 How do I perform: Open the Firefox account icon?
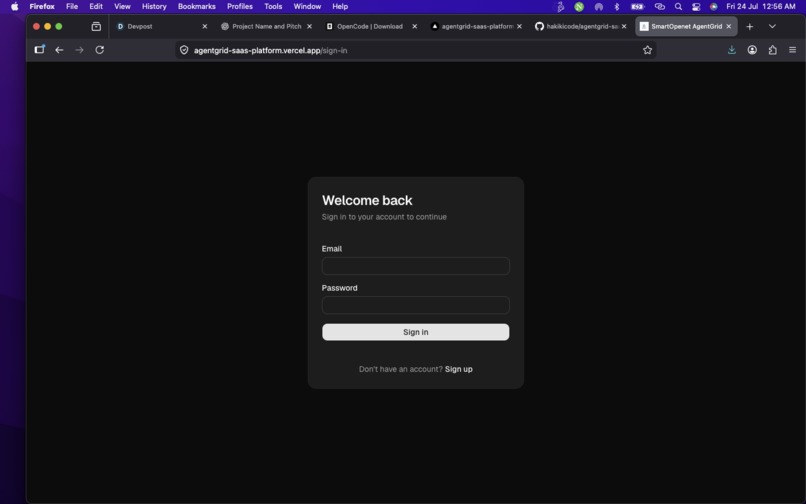click(x=752, y=50)
